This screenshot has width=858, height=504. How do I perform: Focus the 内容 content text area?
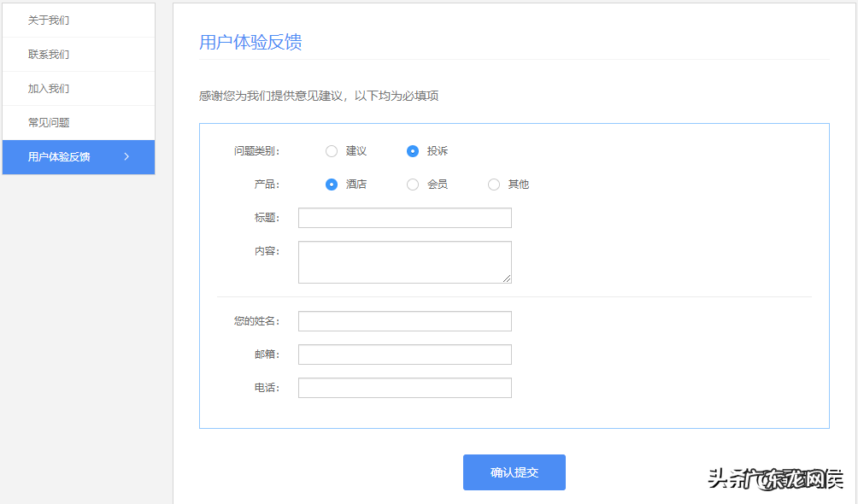coord(403,261)
